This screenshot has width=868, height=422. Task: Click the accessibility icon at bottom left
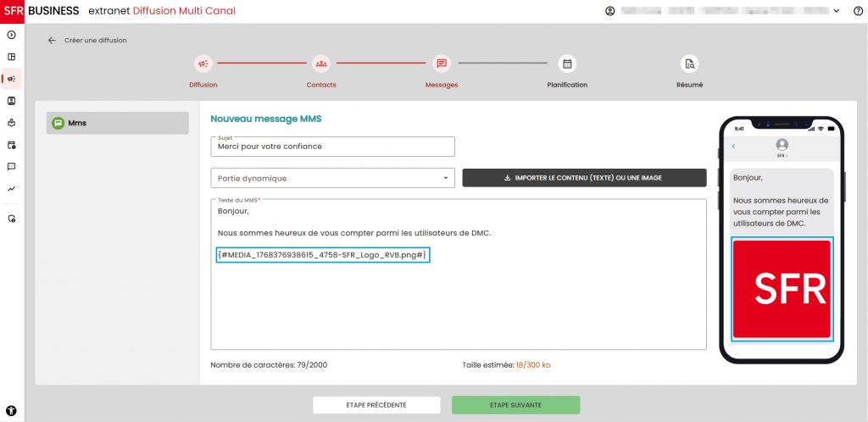pos(12,410)
